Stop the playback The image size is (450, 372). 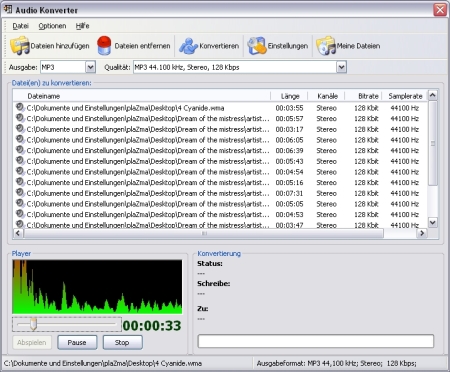pyautogui.click(x=122, y=342)
